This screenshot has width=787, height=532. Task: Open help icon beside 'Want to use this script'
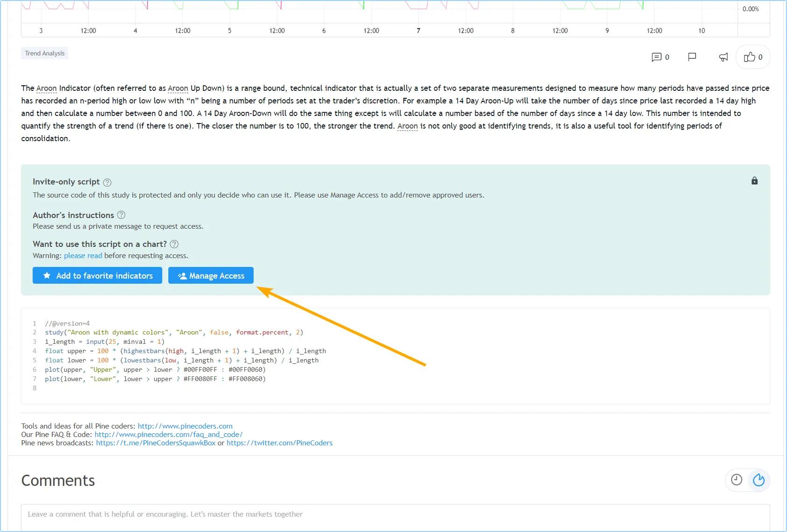coord(174,244)
